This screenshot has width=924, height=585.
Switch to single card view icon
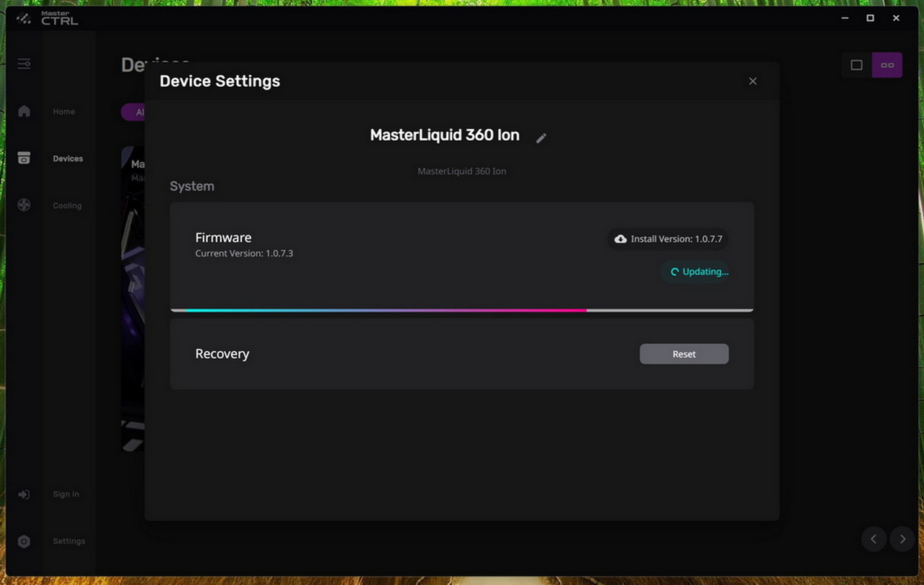point(857,65)
